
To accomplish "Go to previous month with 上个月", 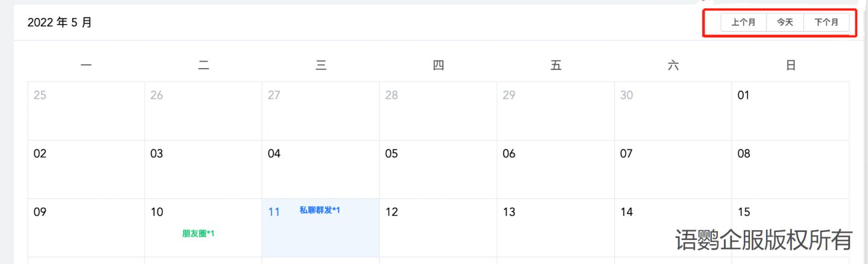I will click(743, 23).
